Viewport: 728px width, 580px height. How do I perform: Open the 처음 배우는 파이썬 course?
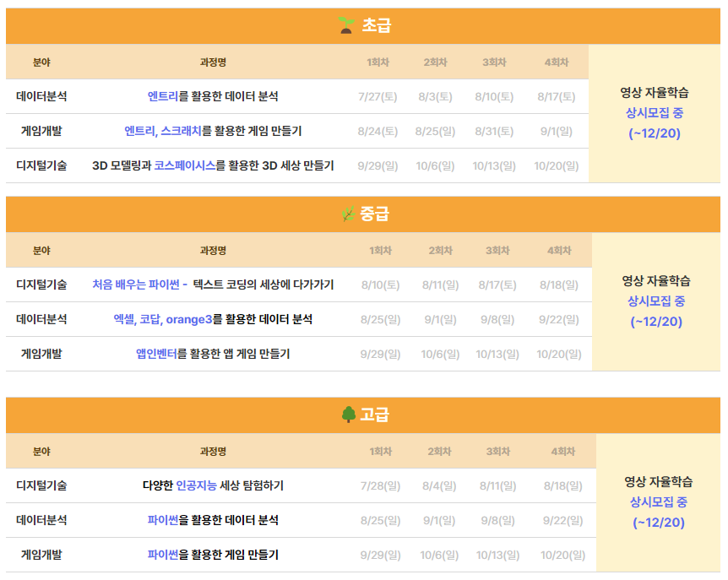click(213, 285)
